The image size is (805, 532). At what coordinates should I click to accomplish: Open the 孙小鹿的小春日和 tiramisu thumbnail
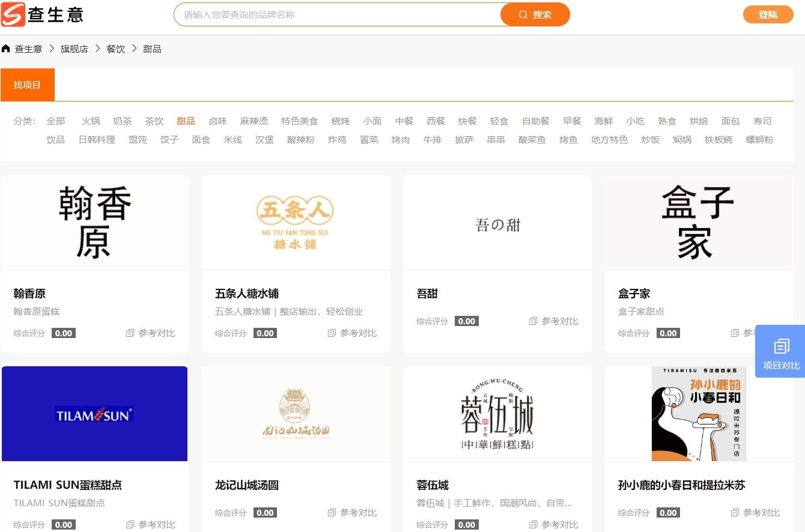tap(699, 414)
